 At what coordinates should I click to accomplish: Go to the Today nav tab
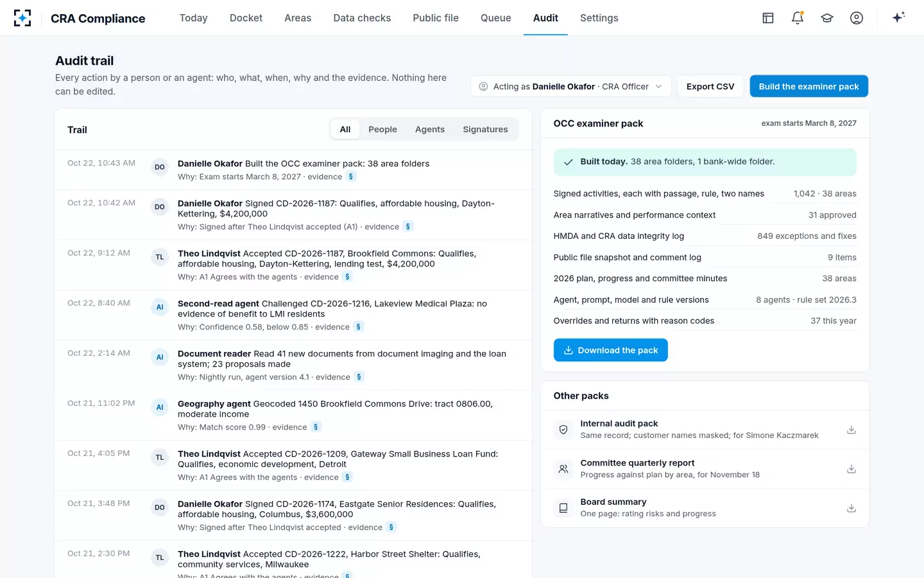point(193,18)
